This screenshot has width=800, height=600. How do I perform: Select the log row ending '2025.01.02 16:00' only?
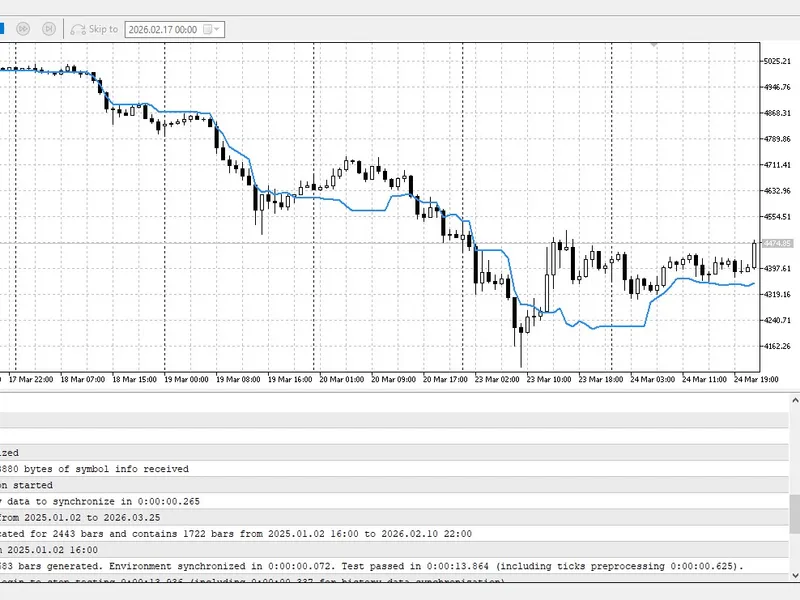(x=394, y=550)
